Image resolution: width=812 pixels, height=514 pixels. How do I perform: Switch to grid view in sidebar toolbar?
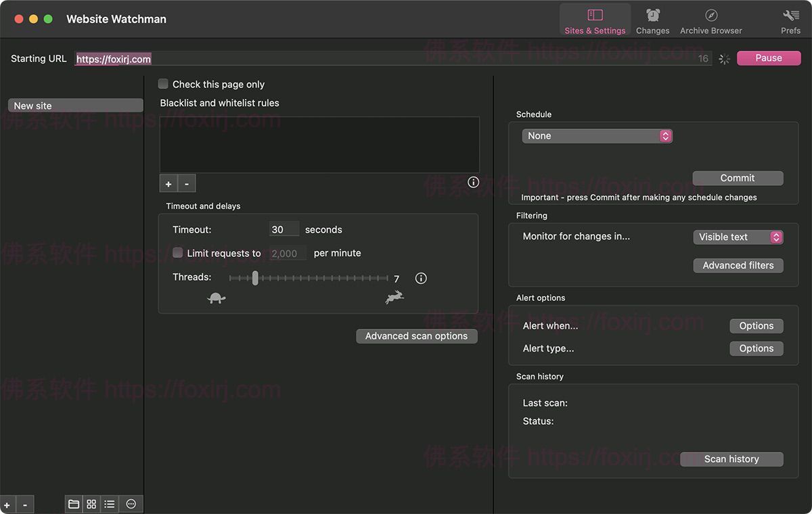tap(91, 504)
